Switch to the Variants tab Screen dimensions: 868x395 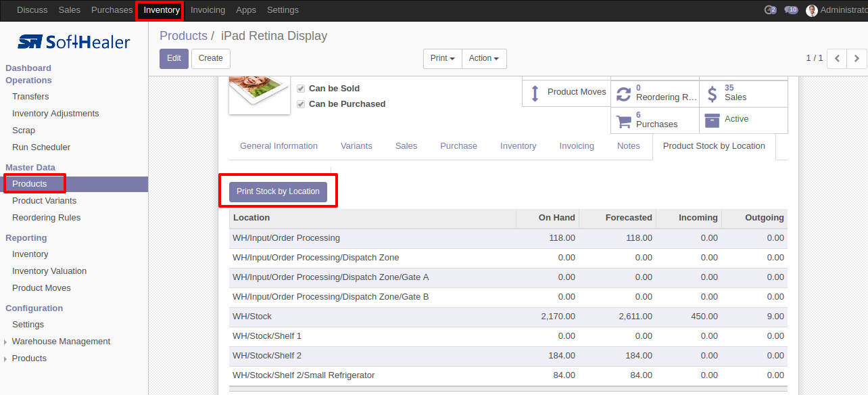point(356,146)
